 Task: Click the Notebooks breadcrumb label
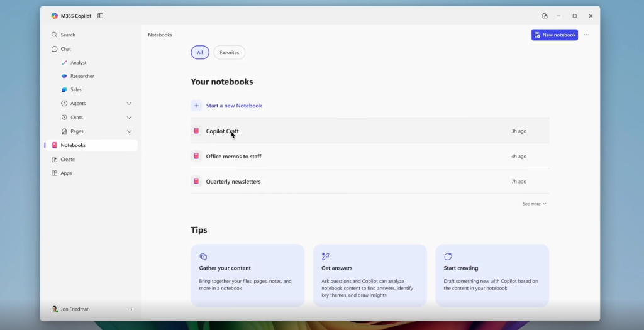[160, 35]
